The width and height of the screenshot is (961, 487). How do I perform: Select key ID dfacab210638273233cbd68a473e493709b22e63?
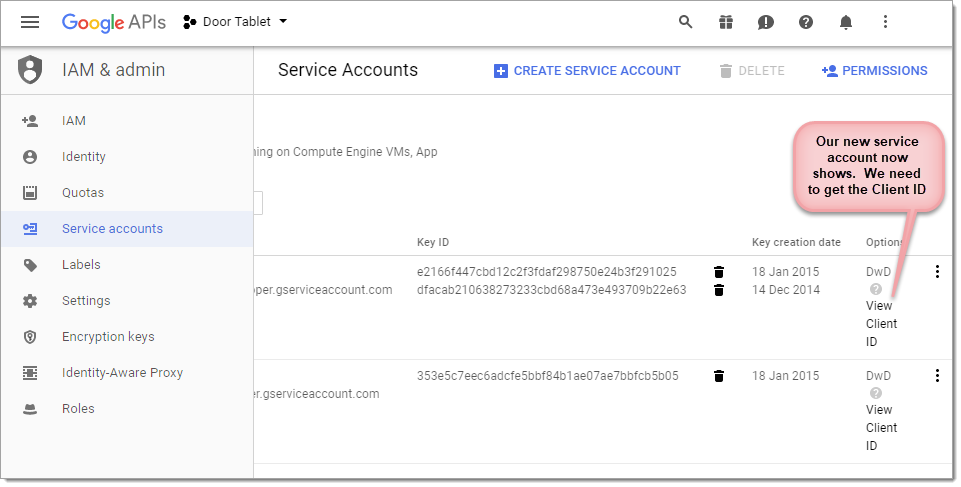click(552, 290)
